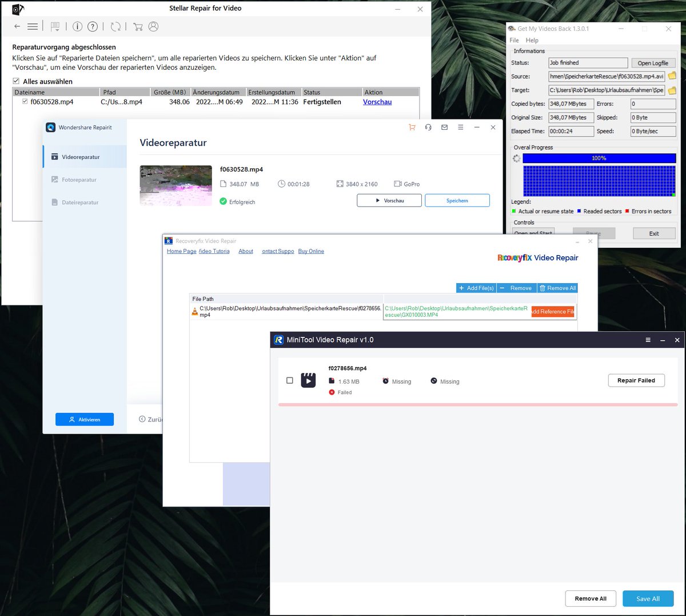Open the shopping cart in Stellar Repair

[138, 26]
